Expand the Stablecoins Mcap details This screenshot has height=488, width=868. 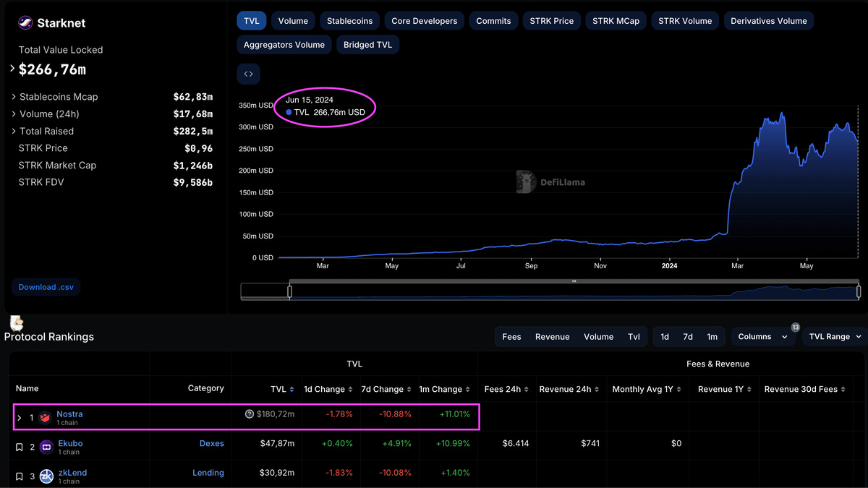[x=14, y=96]
